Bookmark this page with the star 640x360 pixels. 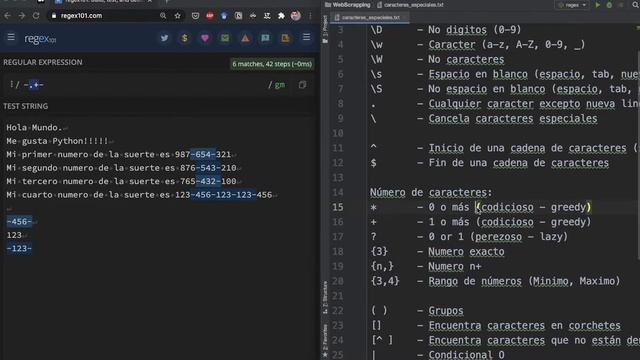coord(178,16)
